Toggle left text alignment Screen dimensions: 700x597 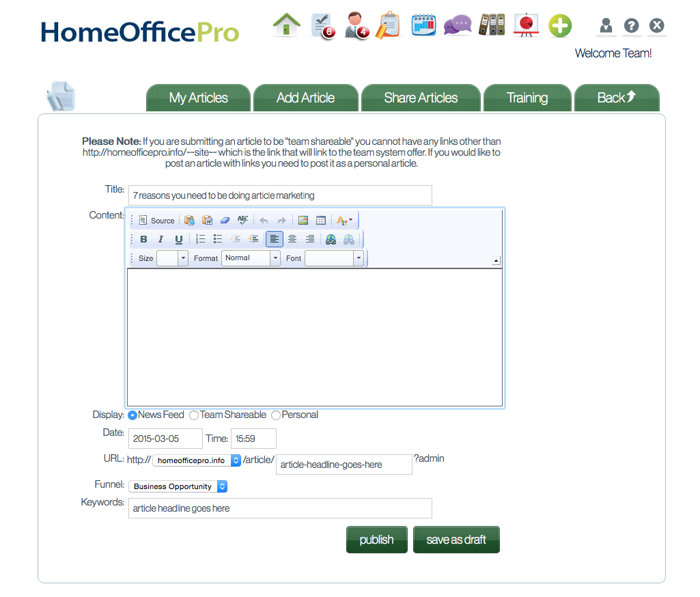(x=275, y=239)
